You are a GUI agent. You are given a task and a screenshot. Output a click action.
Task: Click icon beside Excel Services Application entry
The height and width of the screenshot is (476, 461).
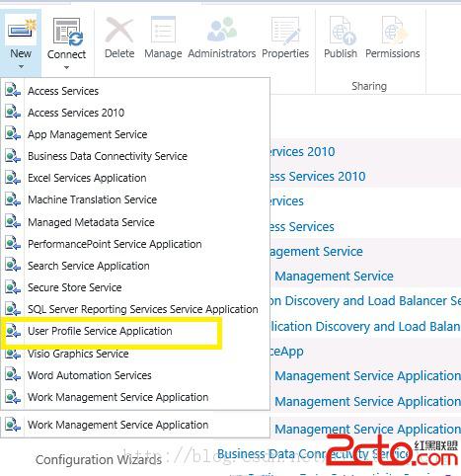[13, 178]
